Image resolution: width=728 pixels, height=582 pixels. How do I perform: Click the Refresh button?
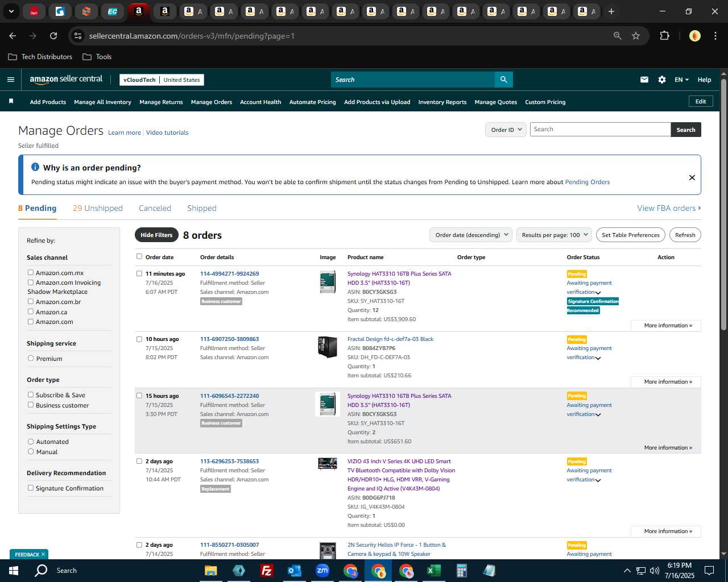685,235
